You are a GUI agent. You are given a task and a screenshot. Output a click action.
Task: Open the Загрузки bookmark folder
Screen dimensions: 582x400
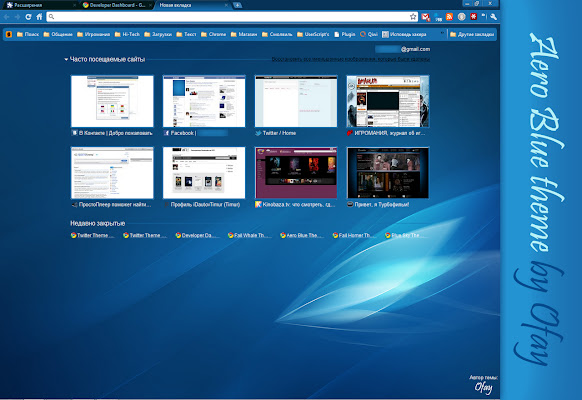(x=158, y=35)
